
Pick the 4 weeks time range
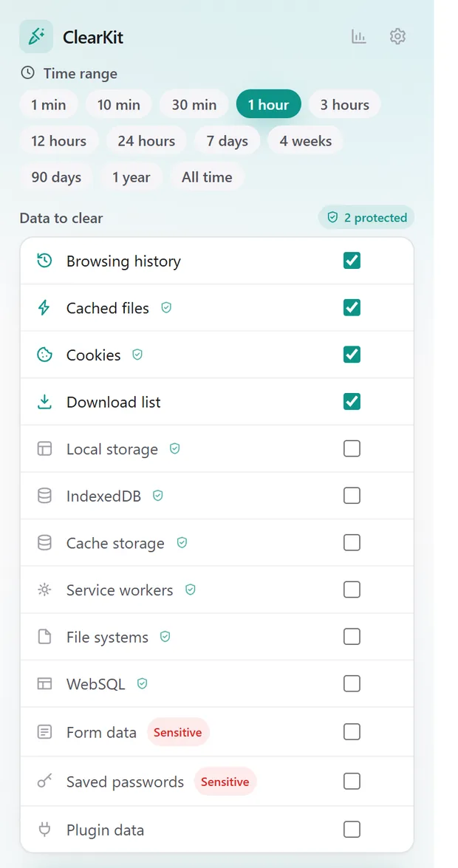305,140
